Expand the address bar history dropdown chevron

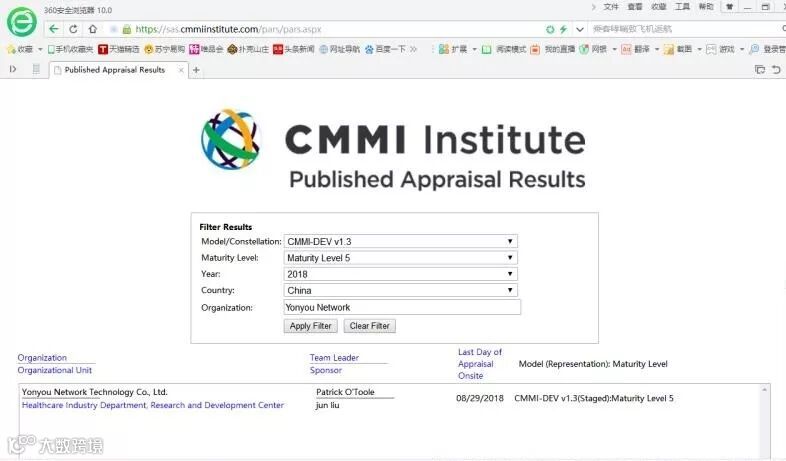tap(580, 30)
